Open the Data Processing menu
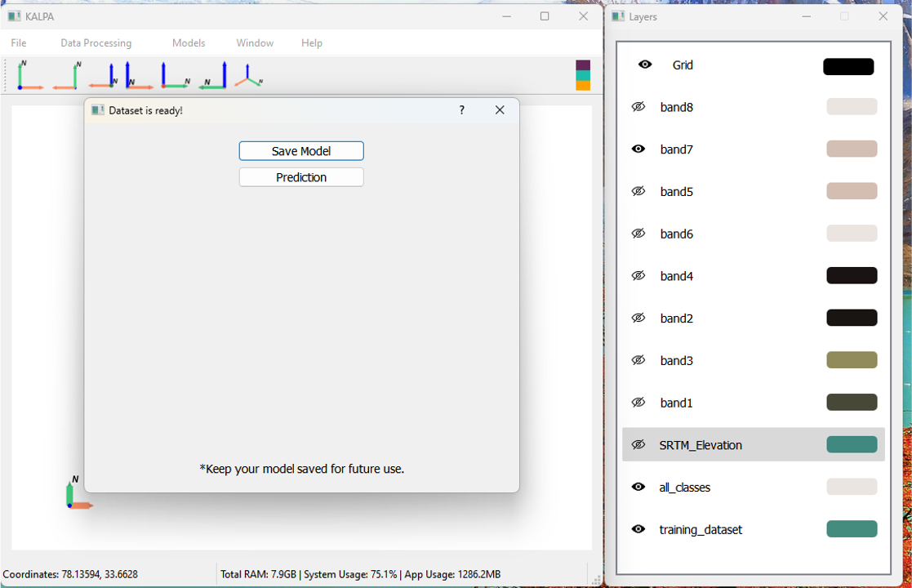The height and width of the screenshot is (588, 912). pyautogui.click(x=96, y=43)
